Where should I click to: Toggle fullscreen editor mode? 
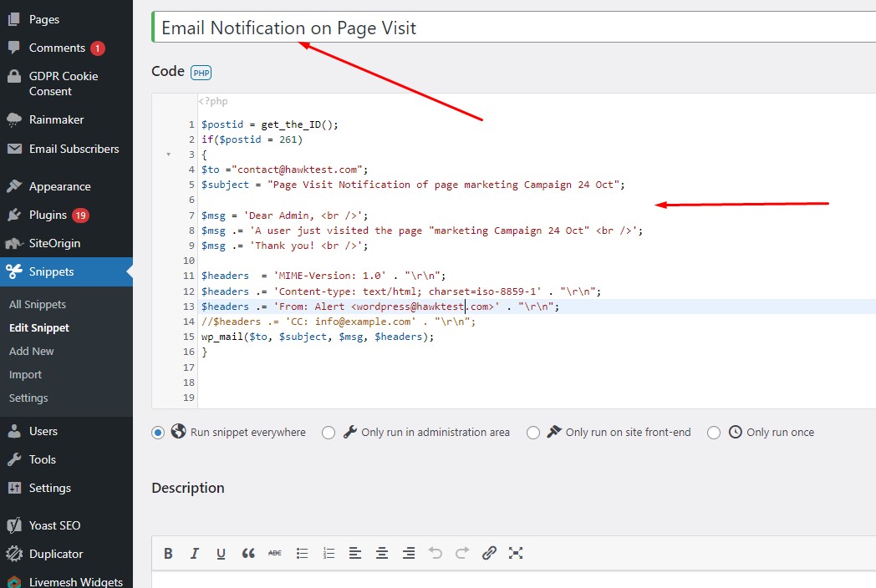pyautogui.click(x=516, y=553)
